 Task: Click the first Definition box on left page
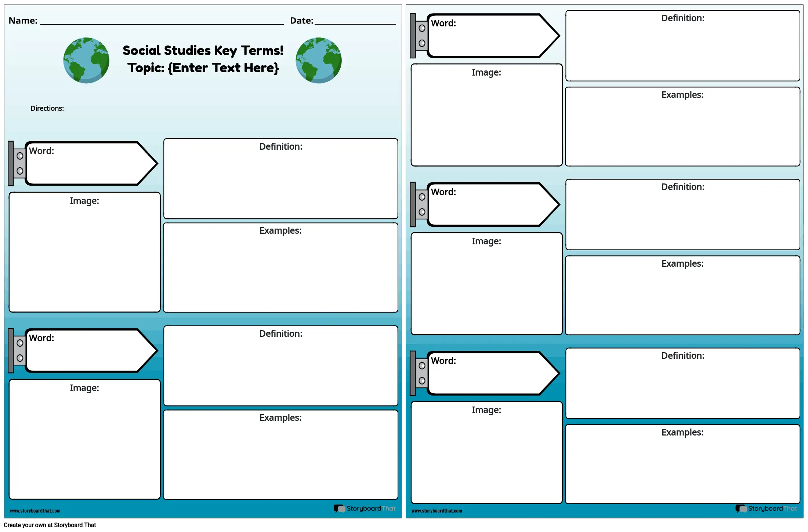tap(281, 179)
